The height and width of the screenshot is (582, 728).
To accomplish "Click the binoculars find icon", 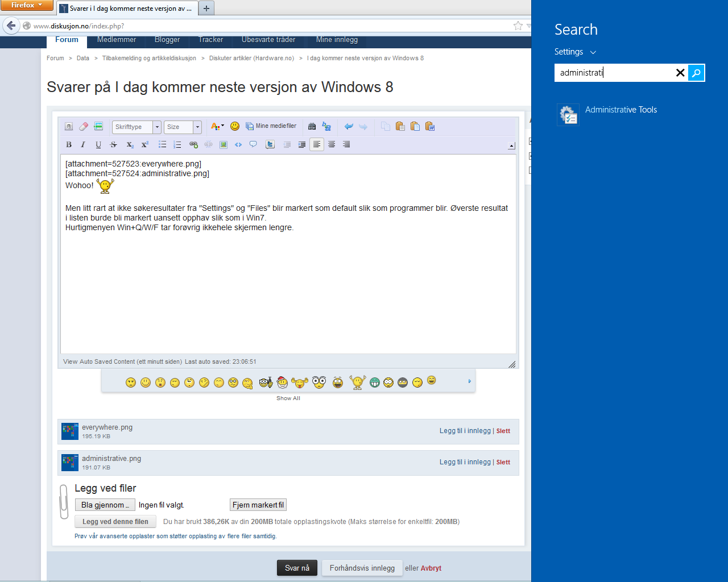I will point(312,126).
